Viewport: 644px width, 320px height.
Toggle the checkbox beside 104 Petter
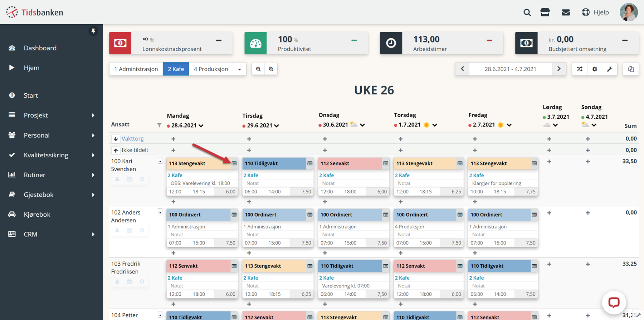point(160,315)
